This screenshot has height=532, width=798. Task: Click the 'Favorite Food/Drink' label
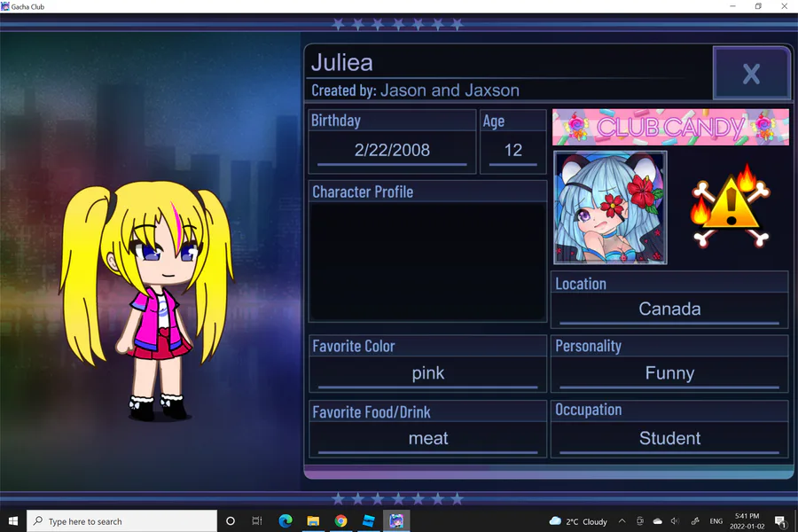pos(372,411)
